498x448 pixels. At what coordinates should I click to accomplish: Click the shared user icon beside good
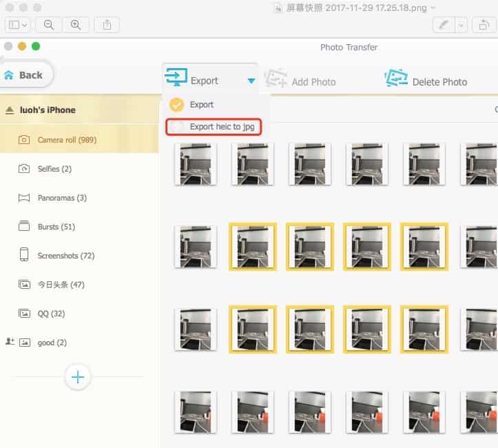click(10, 341)
